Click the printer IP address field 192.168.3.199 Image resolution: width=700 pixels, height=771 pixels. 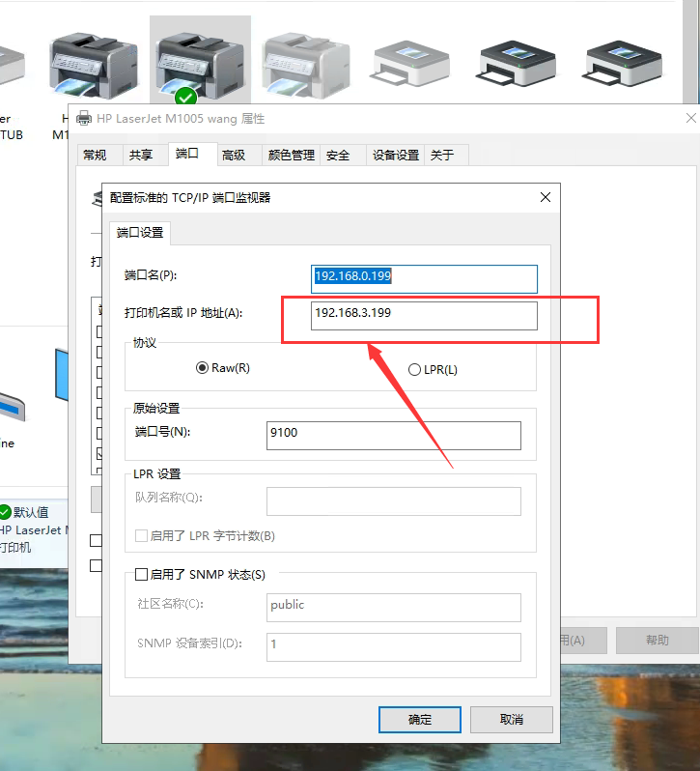(424, 316)
